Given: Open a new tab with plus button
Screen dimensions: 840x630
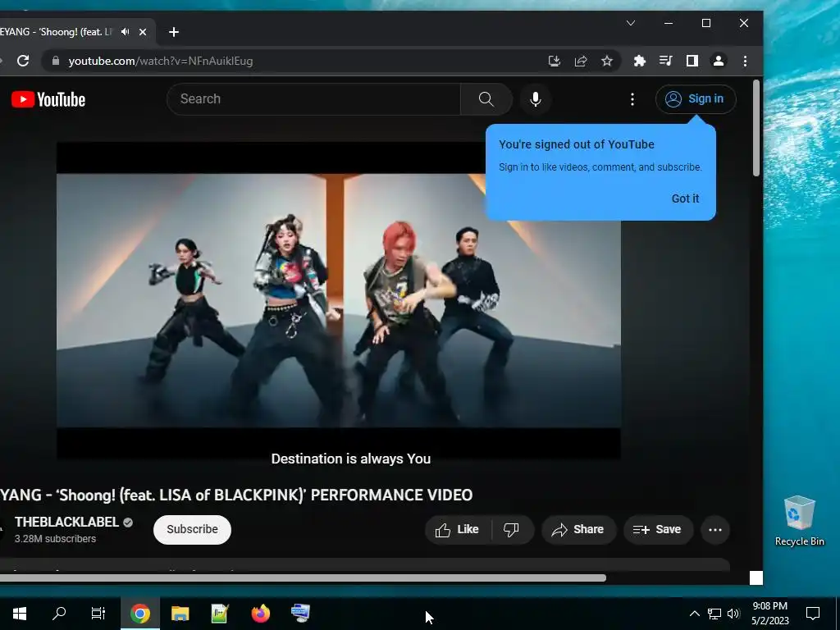Looking at the screenshot, I should coord(174,32).
